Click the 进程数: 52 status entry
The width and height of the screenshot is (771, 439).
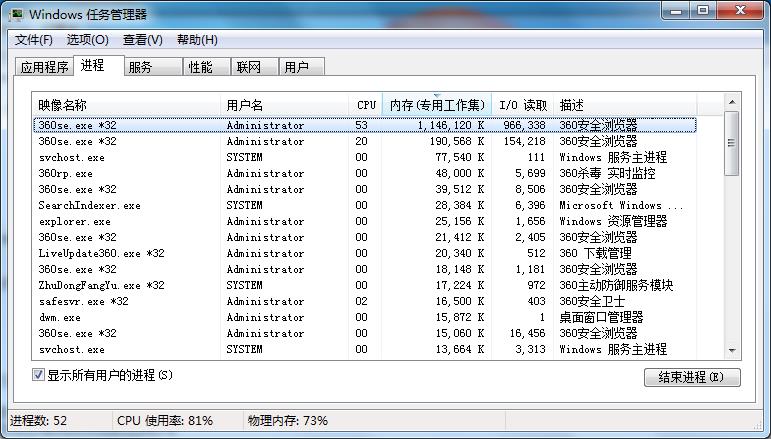click(38, 421)
